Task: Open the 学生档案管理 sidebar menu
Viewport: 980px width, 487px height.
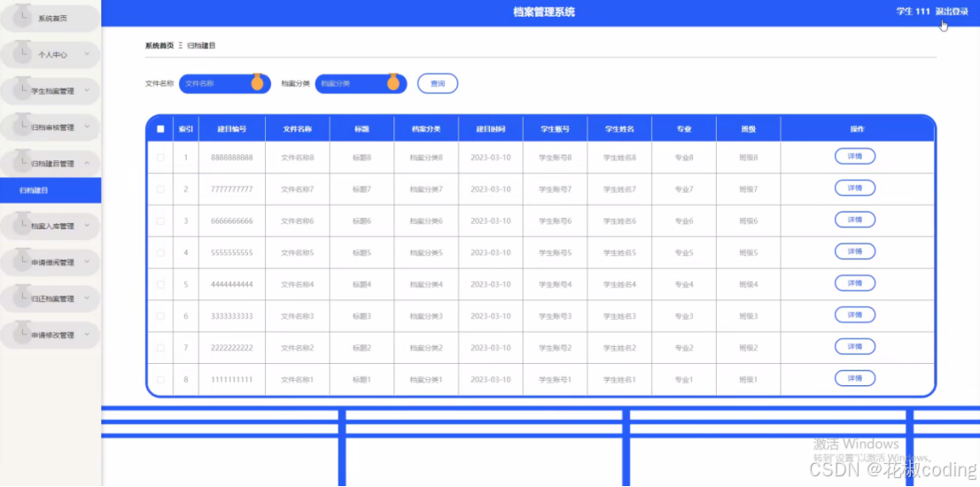Action: coord(50,91)
